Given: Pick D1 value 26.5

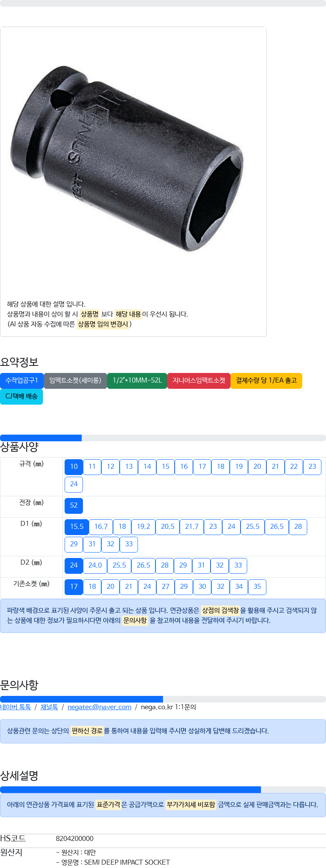Looking at the screenshot, I should pyautogui.click(x=277, y=527).
